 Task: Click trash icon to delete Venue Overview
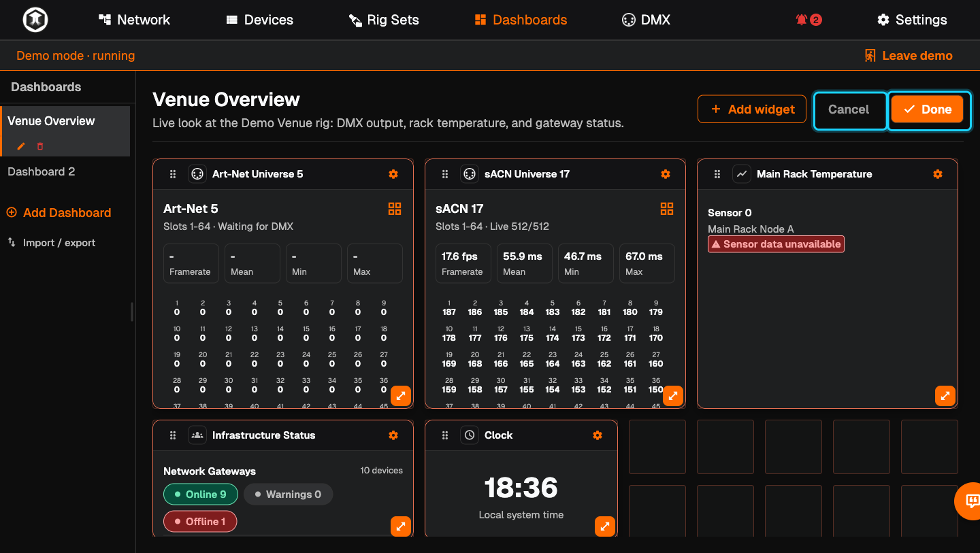pos(40,146)
